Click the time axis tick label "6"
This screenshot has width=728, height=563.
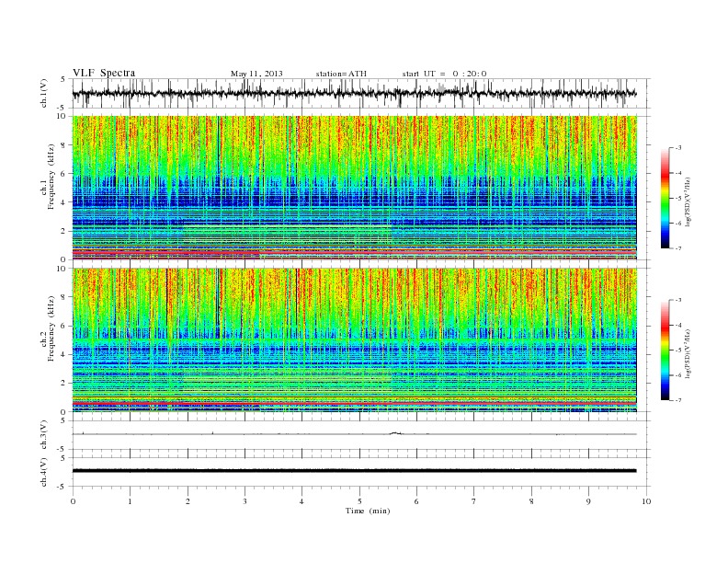coord(417,501)
